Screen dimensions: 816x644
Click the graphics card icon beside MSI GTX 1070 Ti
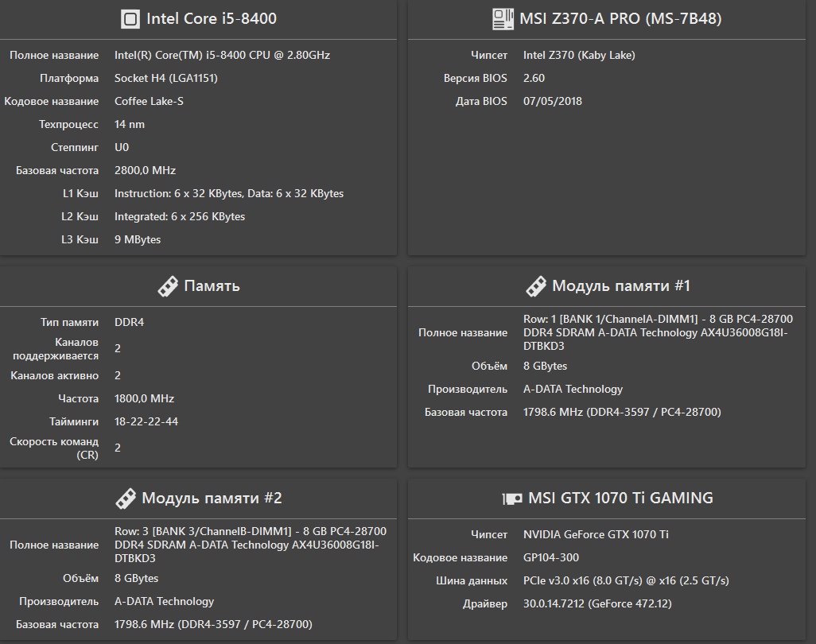512,499
